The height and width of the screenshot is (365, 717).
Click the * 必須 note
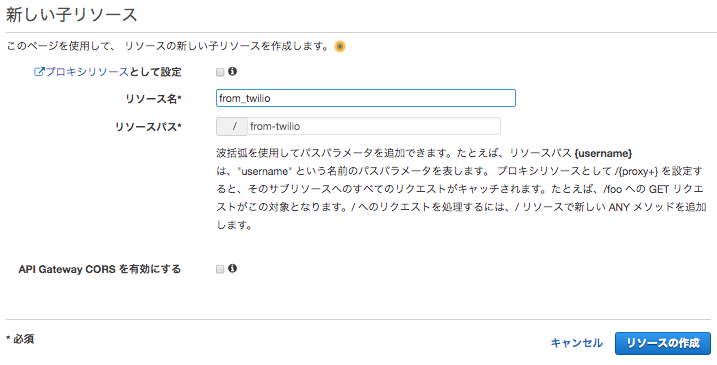click(x=20, y=339)
